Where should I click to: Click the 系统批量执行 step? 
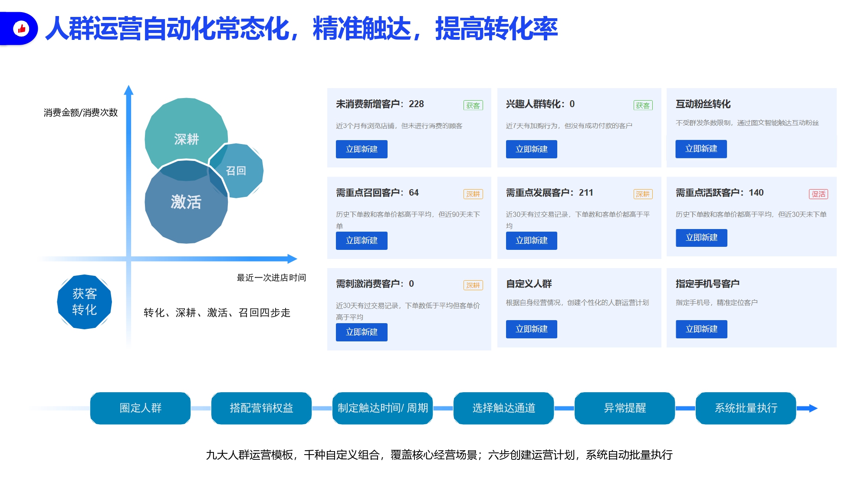(746, 408)
